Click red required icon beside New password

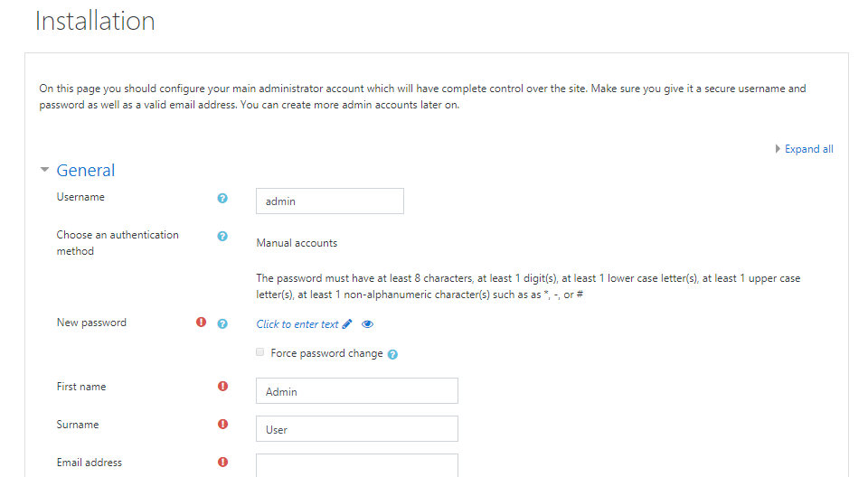point(201,323)
